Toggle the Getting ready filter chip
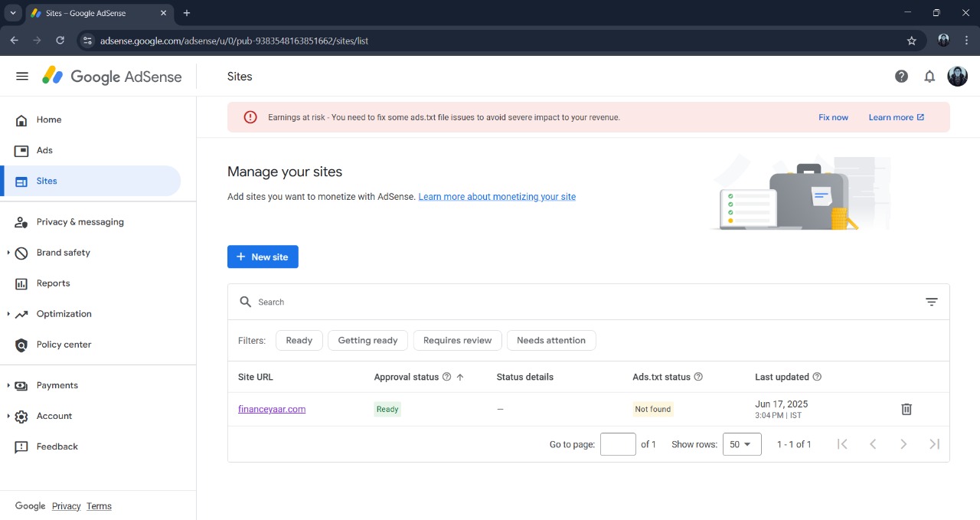The width and height of the screenshot is (980, 520). click(x=368, y=341)
